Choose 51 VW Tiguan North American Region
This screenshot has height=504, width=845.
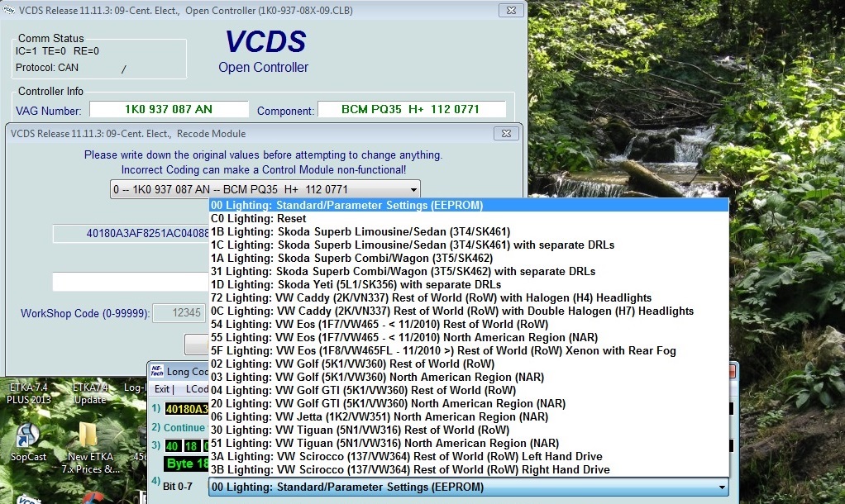[x=468, y=443]
